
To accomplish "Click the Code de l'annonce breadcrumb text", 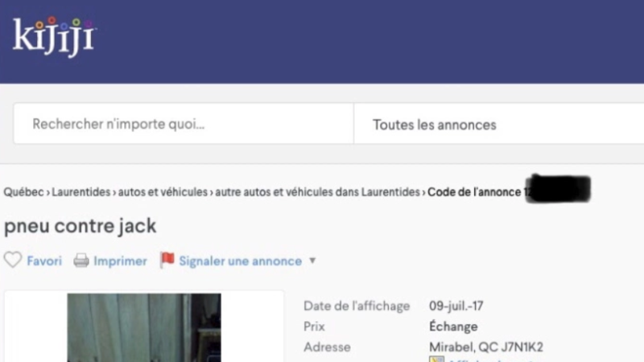I will [475, 192].
